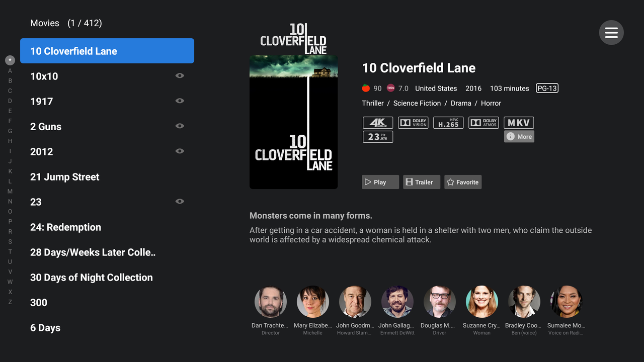The width and height of the screenshot is (644, 362).
Task: Click the Dolby Vision badge
Action: [x=413, y=123]
